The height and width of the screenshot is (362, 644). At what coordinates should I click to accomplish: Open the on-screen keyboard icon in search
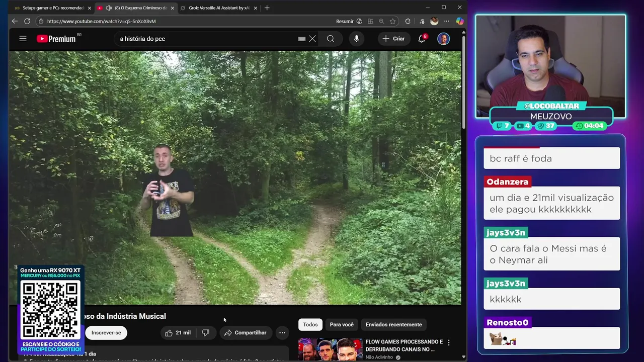(x=302, y=39)
